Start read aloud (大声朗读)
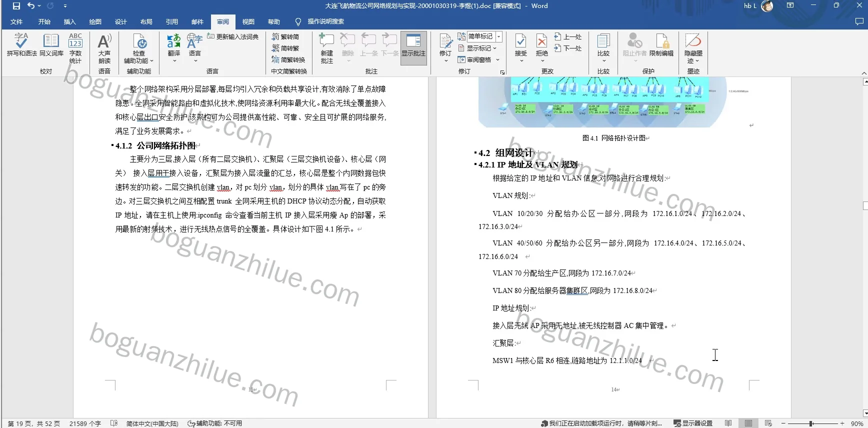 coord(104,48)
